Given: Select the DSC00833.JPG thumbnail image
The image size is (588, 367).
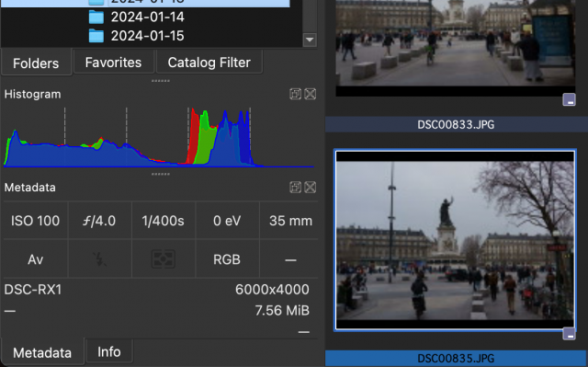Looking at the screenshot, I should 455,47.
